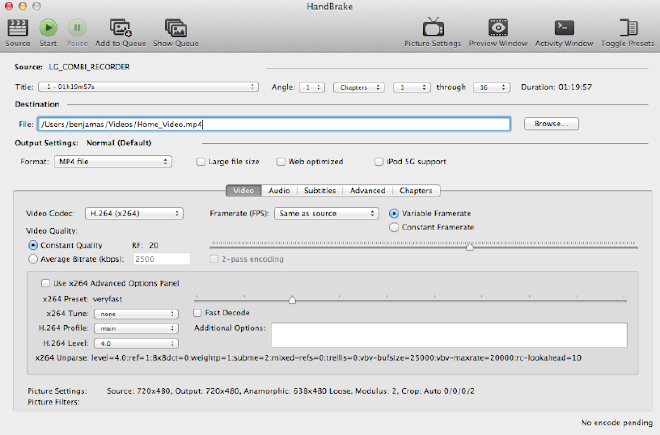The width and height of the screenshot is (660, 435).
Task: Switch to the Audio tab
Action: pos(279,190)
